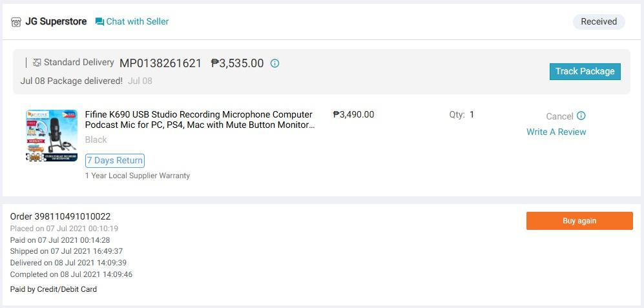Open the JG Superstore store page
644x308 pixels.
56,21
